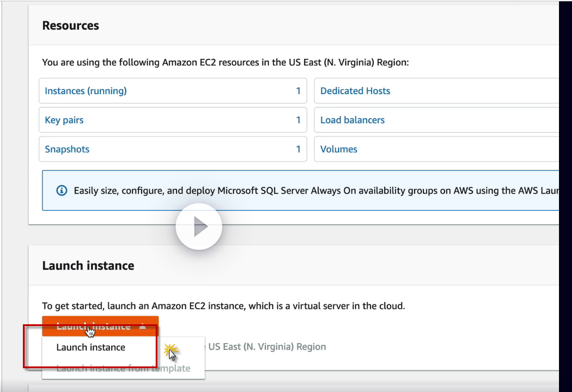Open the Instances (running) resource link

pos(86,91)
